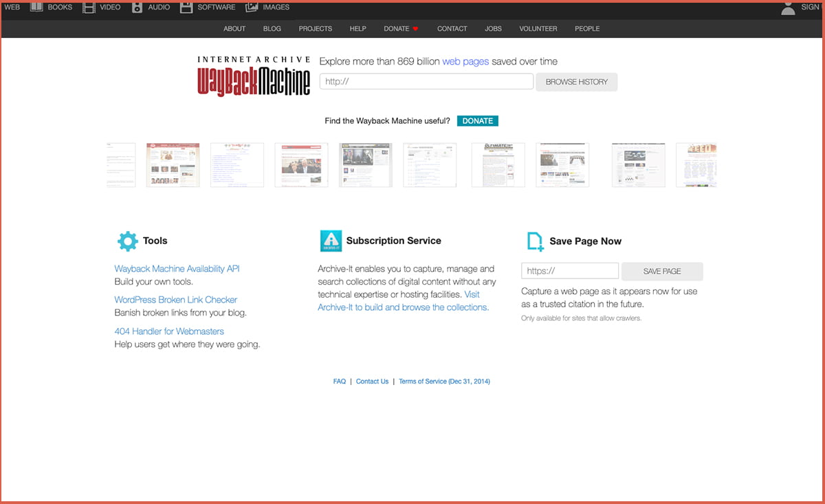Viewport: 825px width, 504px height.
Task: Click the Save Page Now document icon
Action: [x=535, y=241]
